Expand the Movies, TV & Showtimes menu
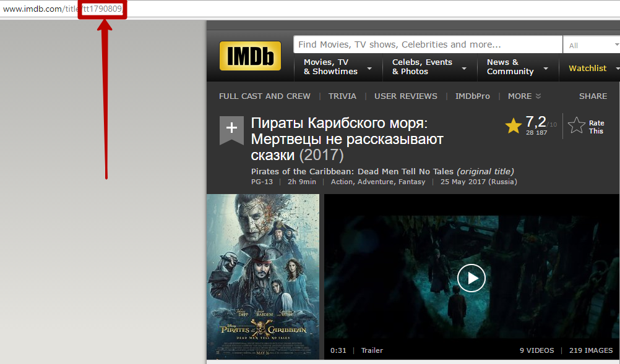Viewport: 620px width, 364px height. point(338,67)
